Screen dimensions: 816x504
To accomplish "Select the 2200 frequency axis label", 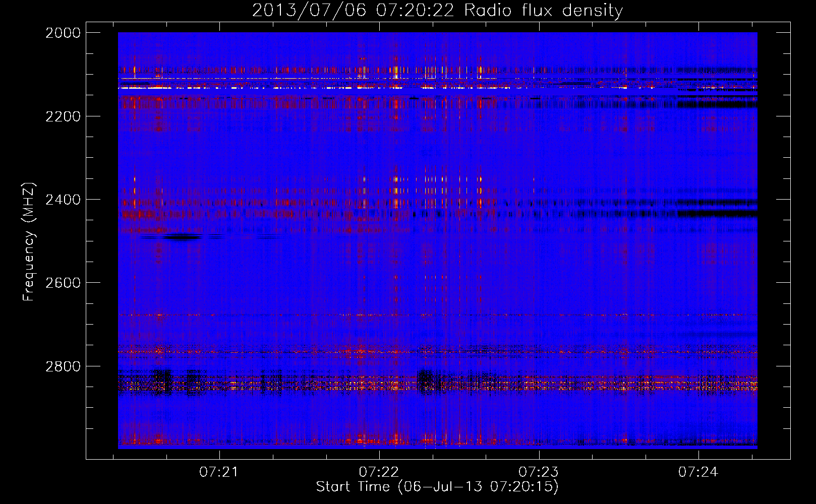I will click(x=63, y=116).
